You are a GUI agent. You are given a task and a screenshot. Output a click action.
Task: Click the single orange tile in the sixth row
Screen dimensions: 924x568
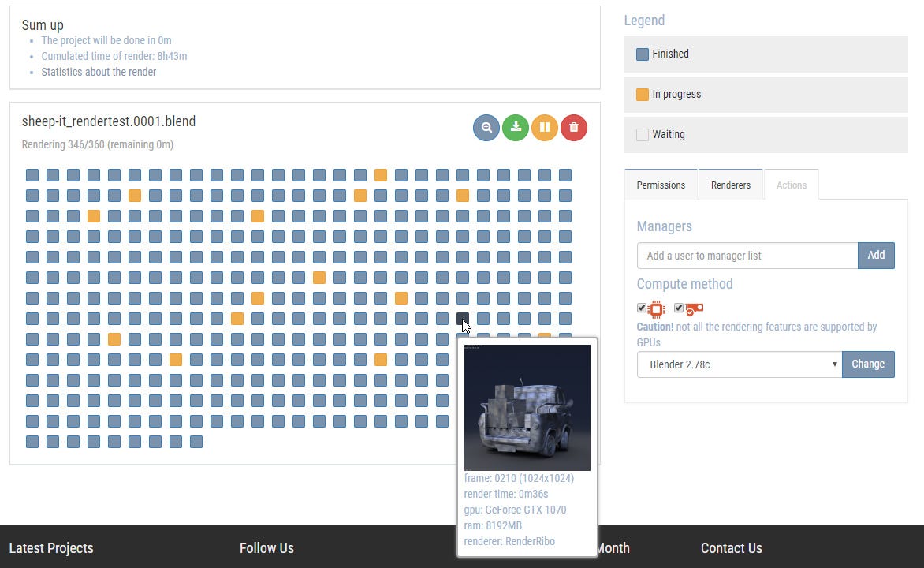pyautogui.click(x=319, y=278)
